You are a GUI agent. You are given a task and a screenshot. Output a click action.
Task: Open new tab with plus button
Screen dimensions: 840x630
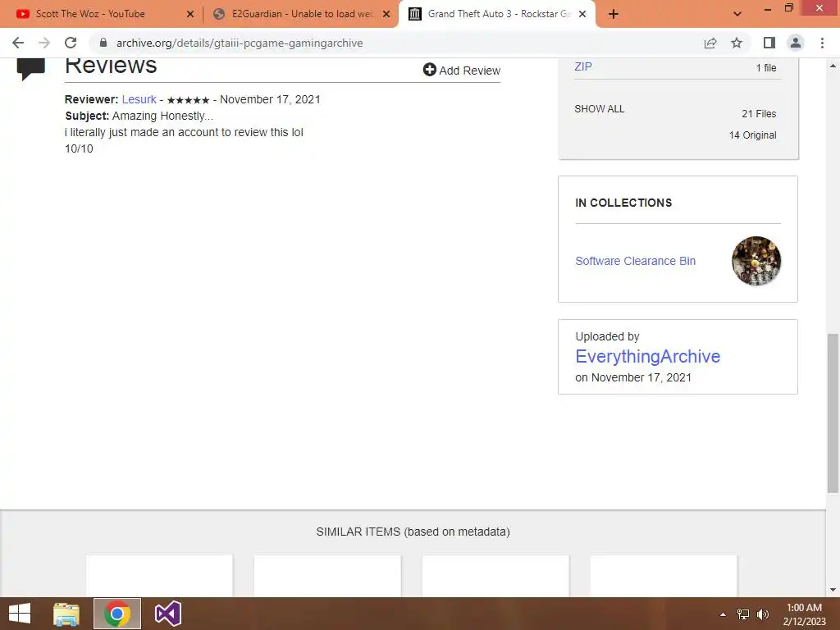tap(614, 15)
